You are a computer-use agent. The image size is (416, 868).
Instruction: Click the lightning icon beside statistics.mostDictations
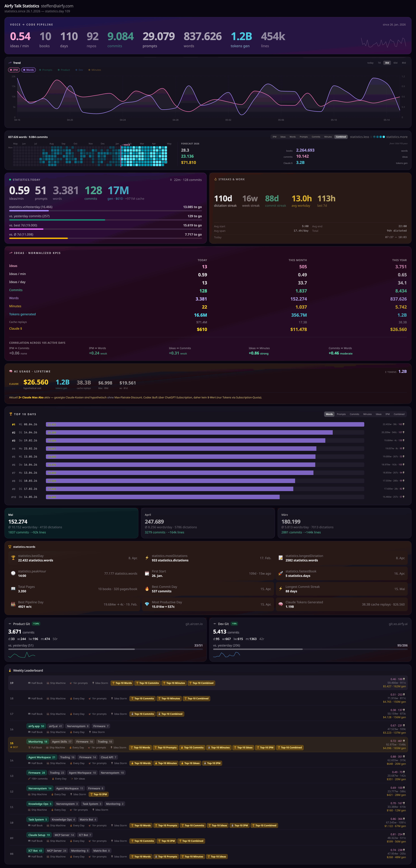coord(147,558)
